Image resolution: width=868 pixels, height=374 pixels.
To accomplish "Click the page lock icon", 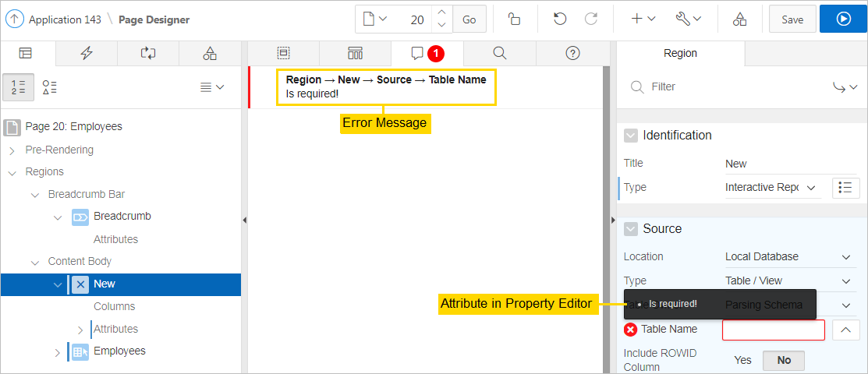I will (514, 19).
